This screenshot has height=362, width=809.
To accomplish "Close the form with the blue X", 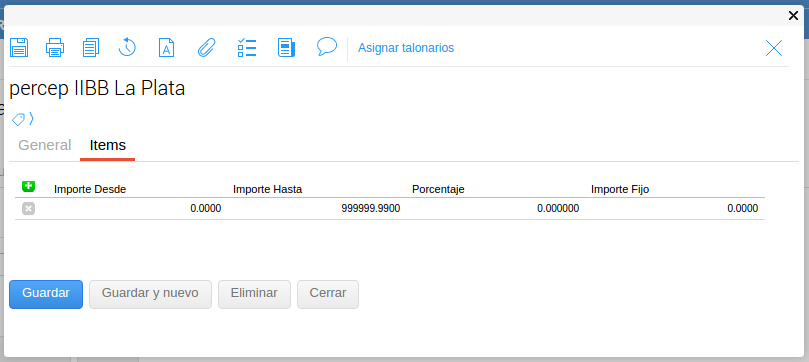I will pyautogui.click(x=774, y=48).
